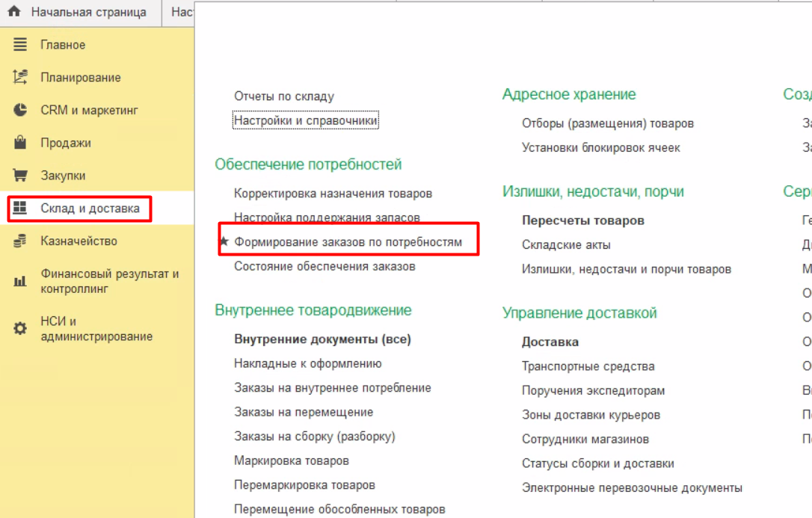The width and height of the screenshot is (812, 518).
Task: Click the НСИ и администрирование gear icon
Action: pyautogui.click(x=20, y=328)
